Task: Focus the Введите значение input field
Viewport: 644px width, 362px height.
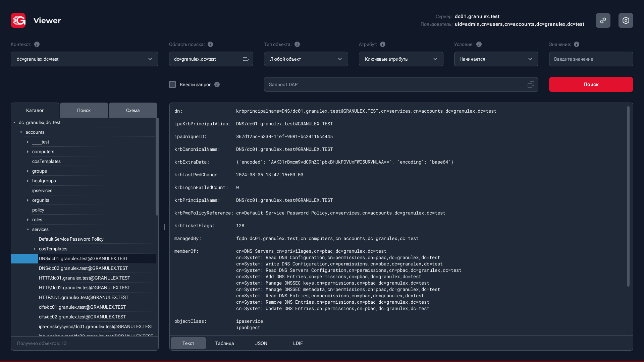Action: pyautogui.click(x=591, y=59)
